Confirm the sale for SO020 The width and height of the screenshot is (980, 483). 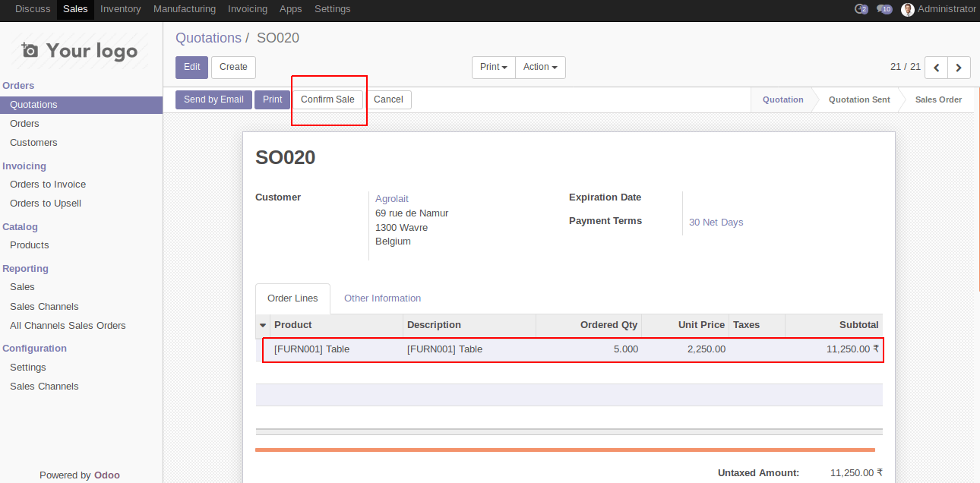[x=327, y=99]
